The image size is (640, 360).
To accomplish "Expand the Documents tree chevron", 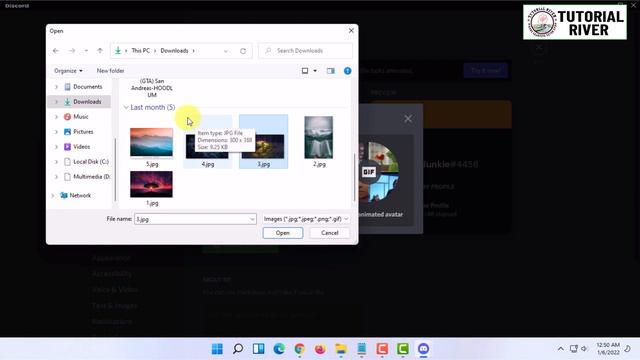I will point(56,87).
